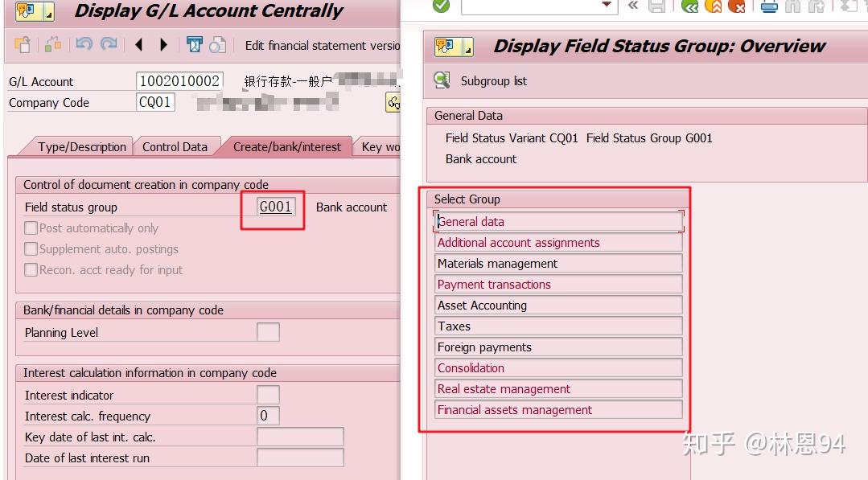
Task: Click the orange Exit icon
Action: point(714,6)
